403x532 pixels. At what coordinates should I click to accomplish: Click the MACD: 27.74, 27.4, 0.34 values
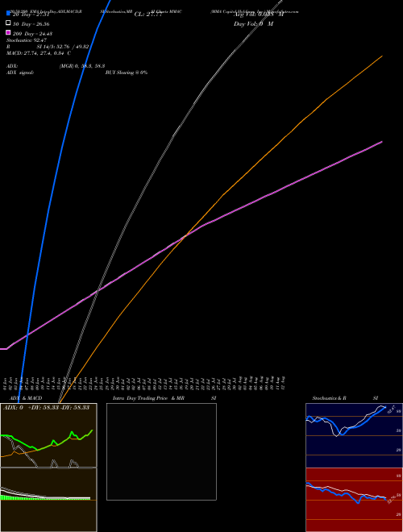point(39,53)
